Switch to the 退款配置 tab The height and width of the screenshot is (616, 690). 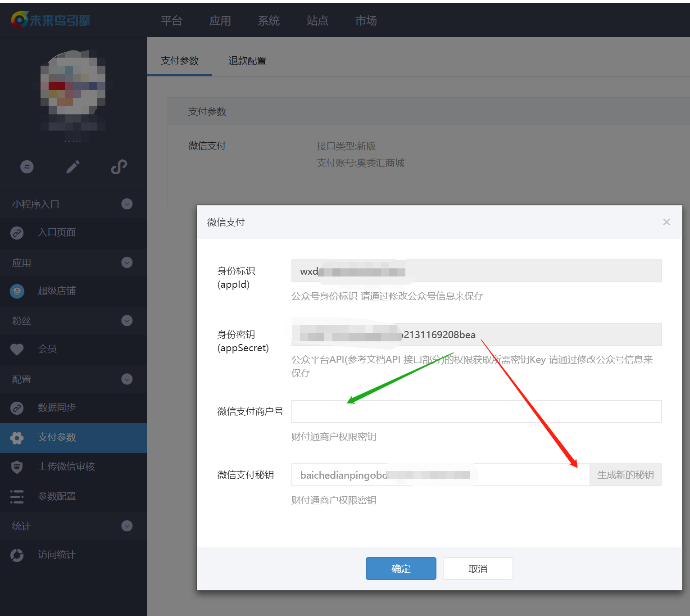[247, 61]
